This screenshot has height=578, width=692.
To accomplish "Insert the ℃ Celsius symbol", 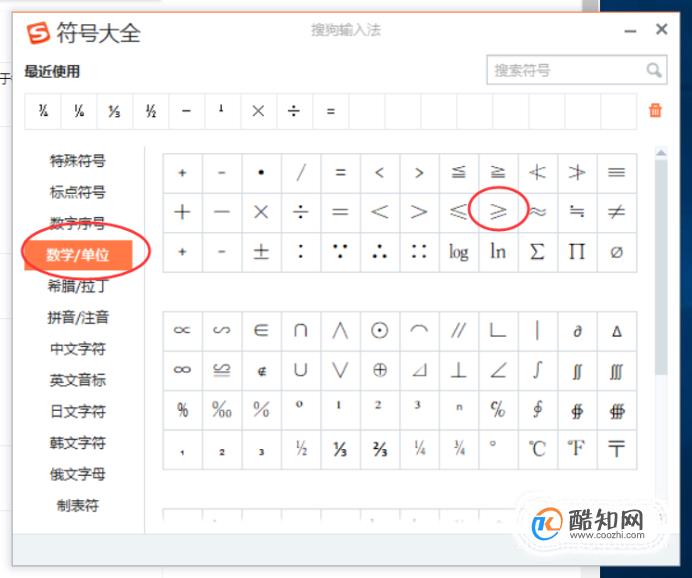I will tap(538, 450).
